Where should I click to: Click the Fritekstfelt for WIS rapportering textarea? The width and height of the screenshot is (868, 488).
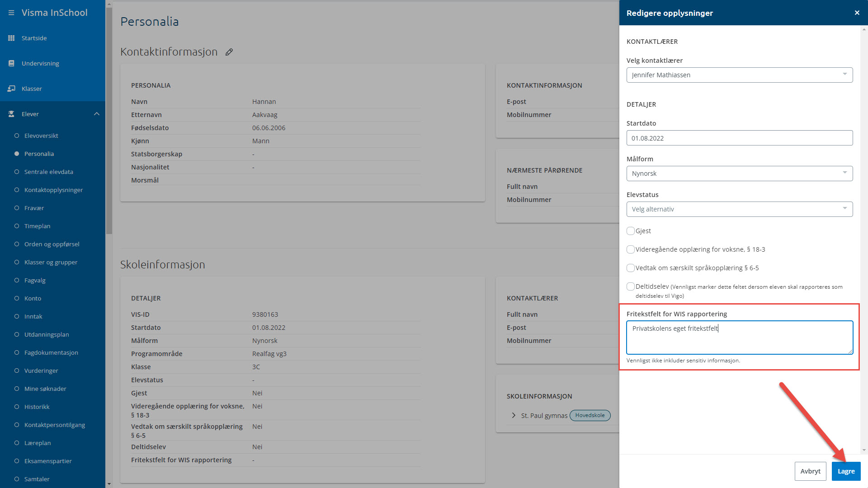[740, 338]
